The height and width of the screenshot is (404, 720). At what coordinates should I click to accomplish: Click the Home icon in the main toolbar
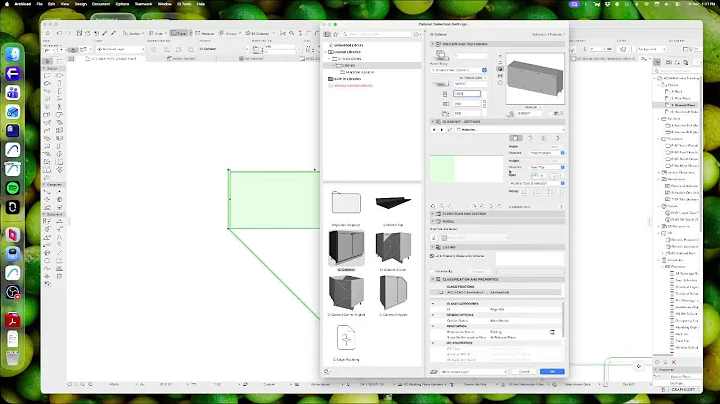pos(48,33)
